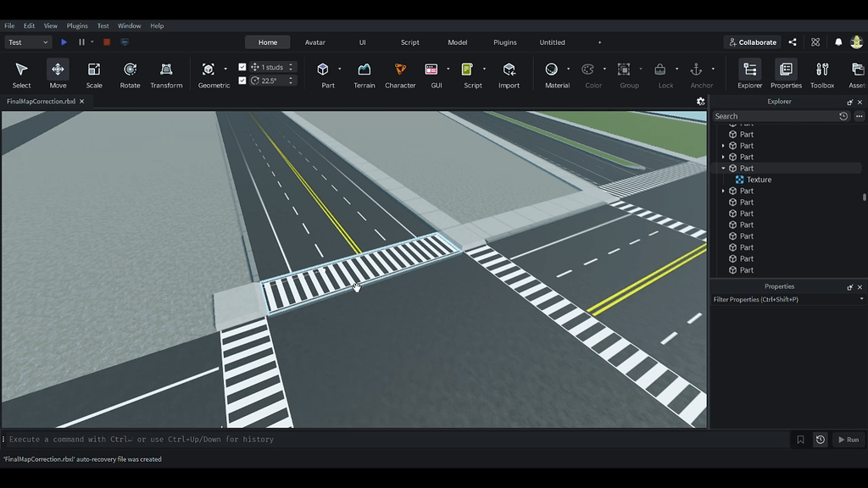Select the Texture item in Explorer
This screenshot has height=488, width=868.
[759, 180]
